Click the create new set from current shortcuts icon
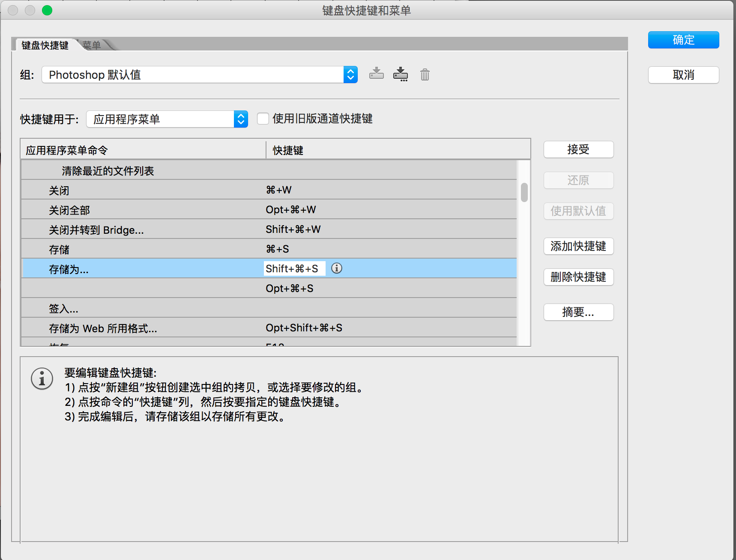The height and width of the screenshot is (560, 736). [x=401, y=74]
